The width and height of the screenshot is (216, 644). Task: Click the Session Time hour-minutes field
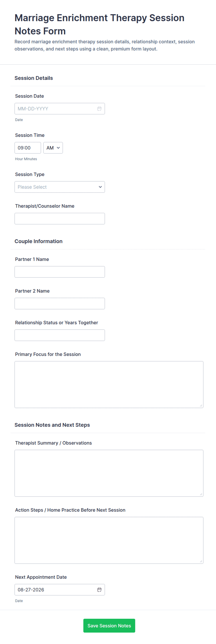pyautogui.click(x=28, y=148)
